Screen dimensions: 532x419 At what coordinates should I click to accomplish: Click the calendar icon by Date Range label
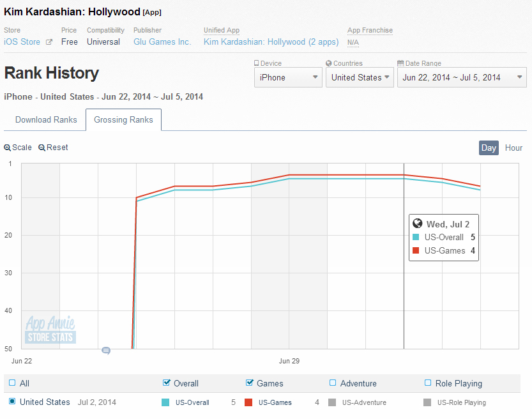(400, 63)
